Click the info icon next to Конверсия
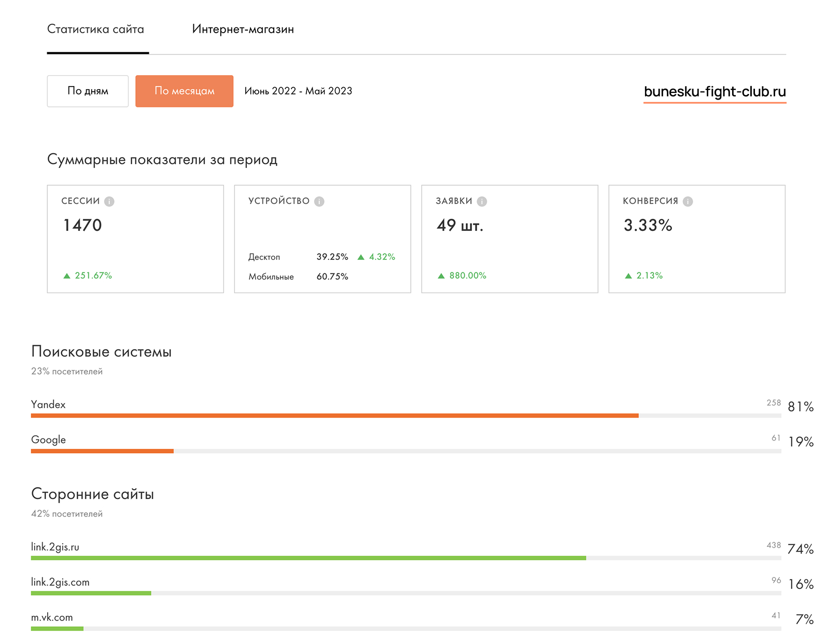840x634 pixels. coord(688,201)
